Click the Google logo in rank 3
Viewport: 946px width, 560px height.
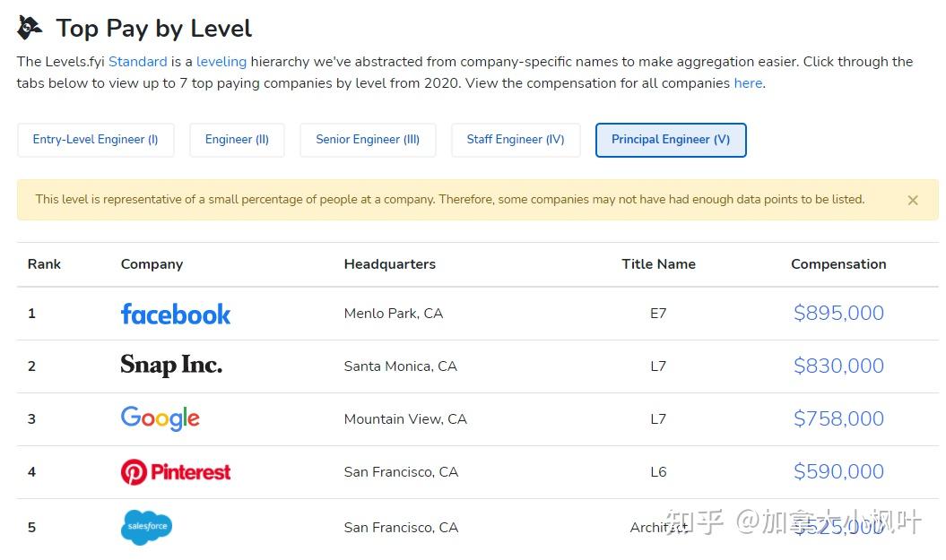(160, 418)
